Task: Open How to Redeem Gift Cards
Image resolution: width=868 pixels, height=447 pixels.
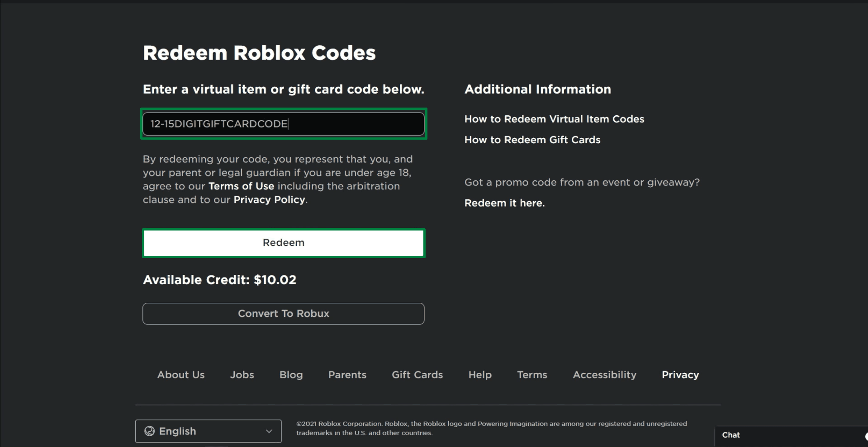Action: pyautogui.click(x=532, y=140)
